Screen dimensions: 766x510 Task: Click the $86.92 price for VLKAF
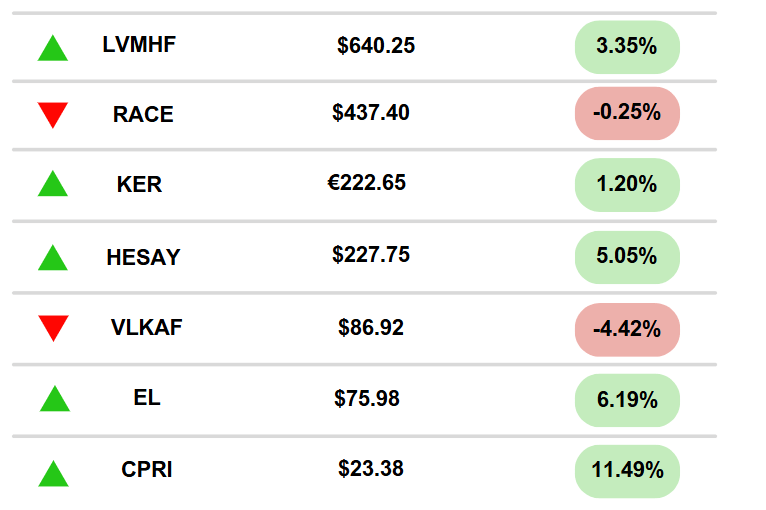click(371, 327)
